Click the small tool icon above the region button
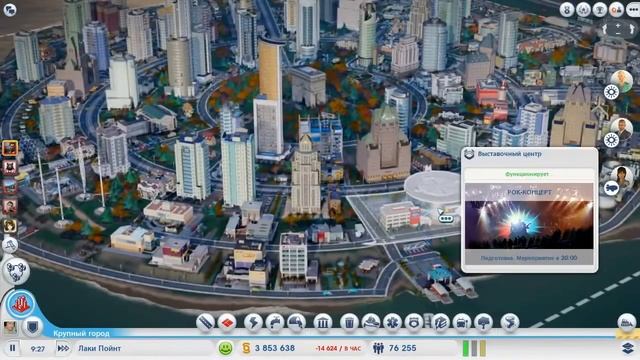640x360 pixels. point(10,245)
